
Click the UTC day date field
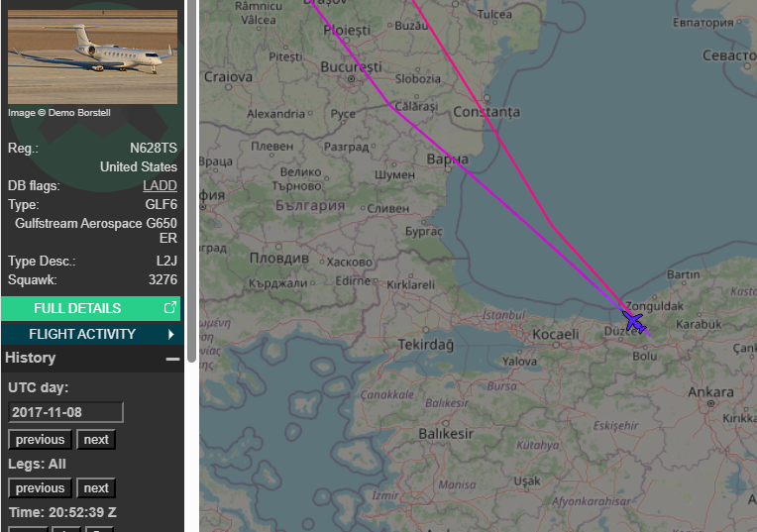65,412
